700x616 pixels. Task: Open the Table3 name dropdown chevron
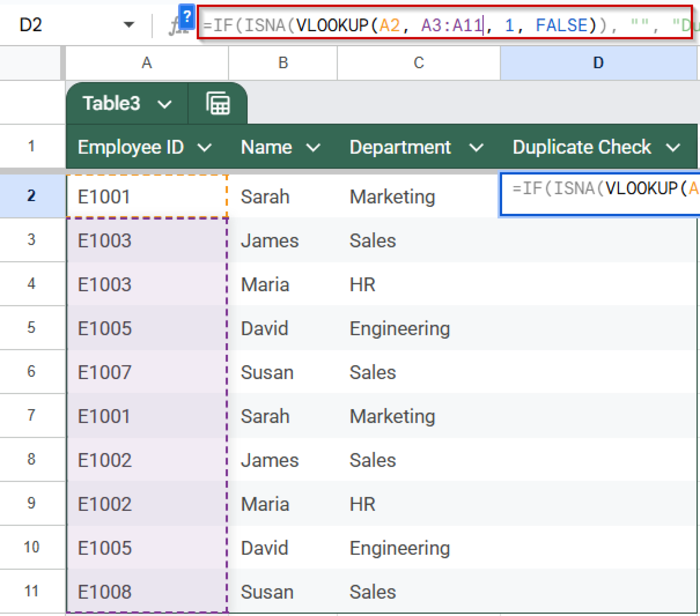point(165,104)
